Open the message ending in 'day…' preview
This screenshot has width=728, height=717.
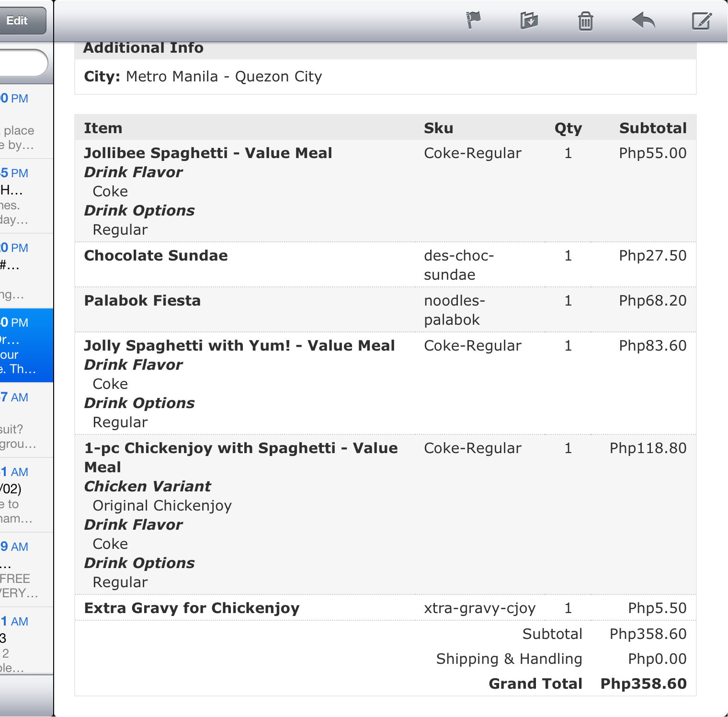26,196
